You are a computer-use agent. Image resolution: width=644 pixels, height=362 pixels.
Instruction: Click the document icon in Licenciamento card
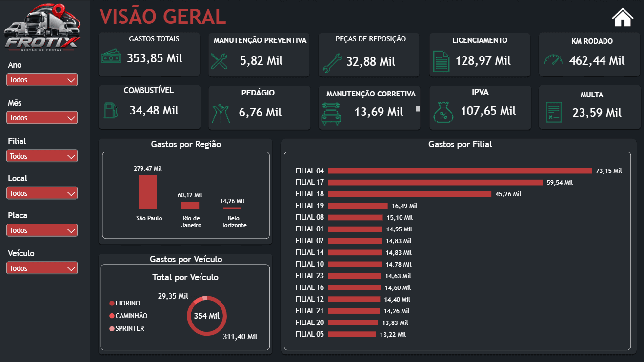coord(442,61)
